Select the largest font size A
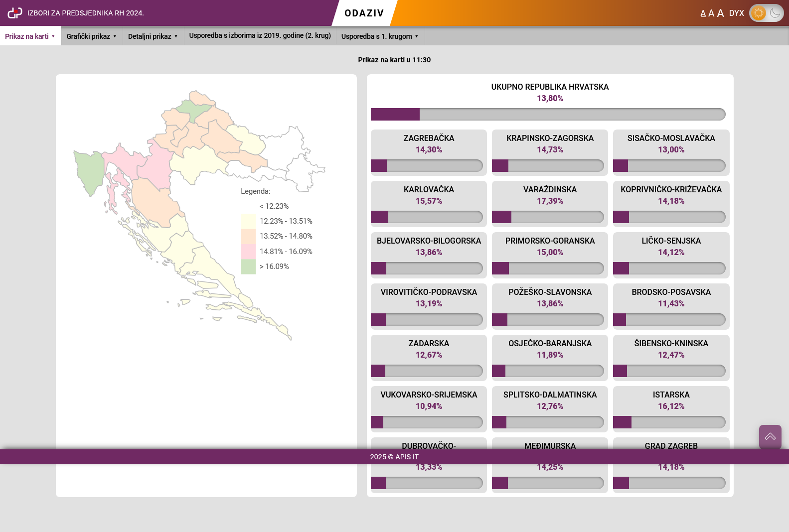 pos(720,13)
